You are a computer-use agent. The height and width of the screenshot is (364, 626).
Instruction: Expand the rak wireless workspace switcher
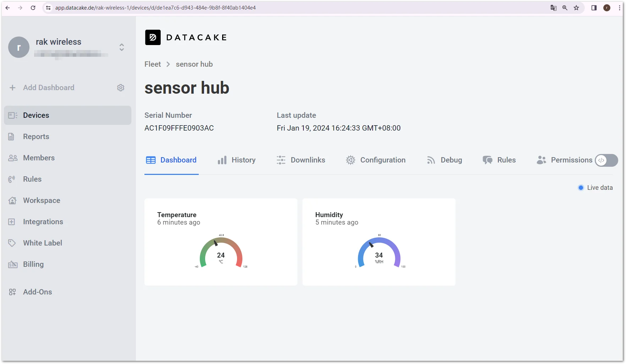coord(122,47)
